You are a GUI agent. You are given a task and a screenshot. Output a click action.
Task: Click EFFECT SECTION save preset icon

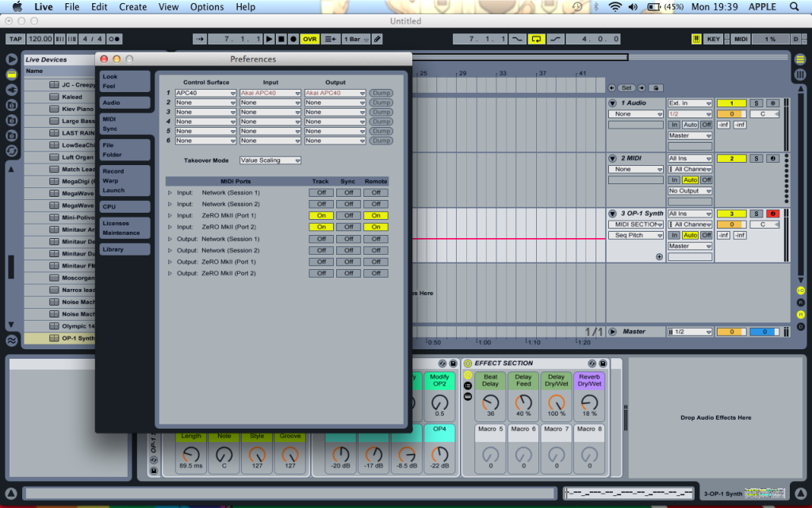click(603, 364)
